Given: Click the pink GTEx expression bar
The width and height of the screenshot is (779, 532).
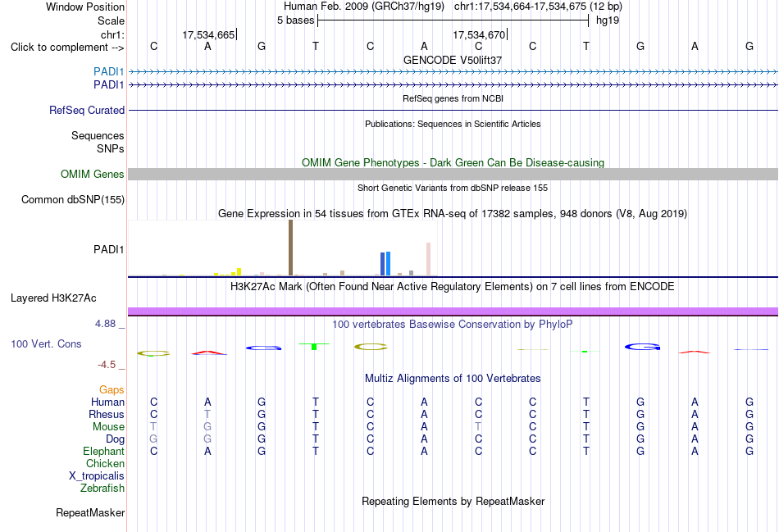Looking at the screenshot, I should 428,259.
